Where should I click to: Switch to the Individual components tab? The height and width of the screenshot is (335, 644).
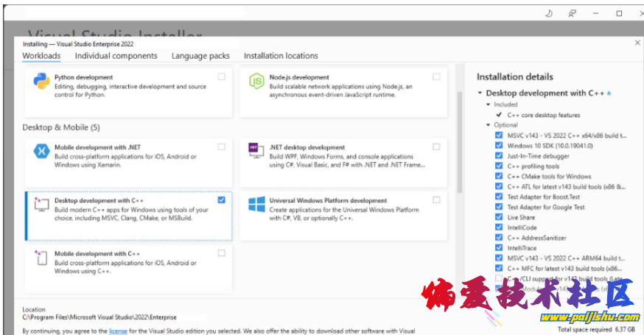click(x=116, y=56)
